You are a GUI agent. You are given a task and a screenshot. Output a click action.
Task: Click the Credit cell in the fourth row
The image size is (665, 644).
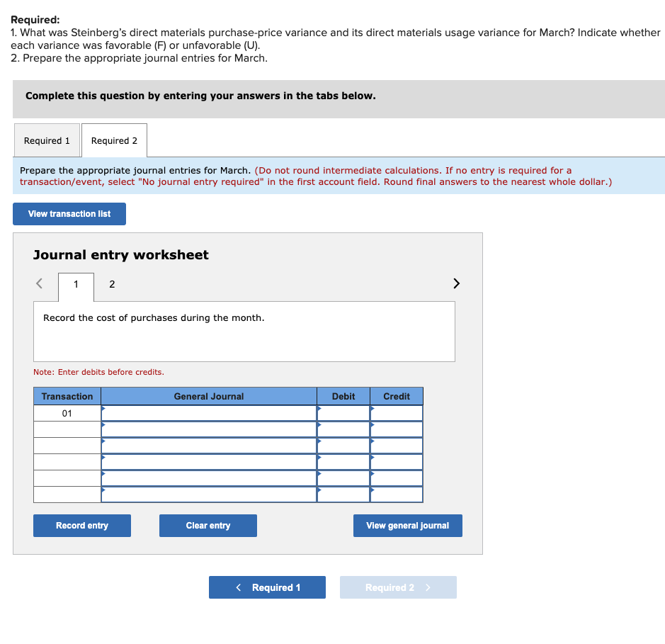click(397, 462)
